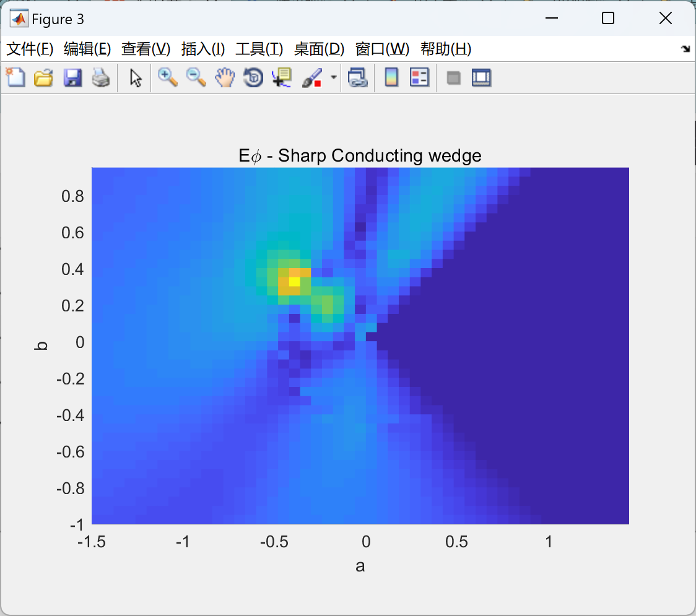Toggle the Brush data tool
The width and height of the screenshot is (696, 616).
pos(312,78)
